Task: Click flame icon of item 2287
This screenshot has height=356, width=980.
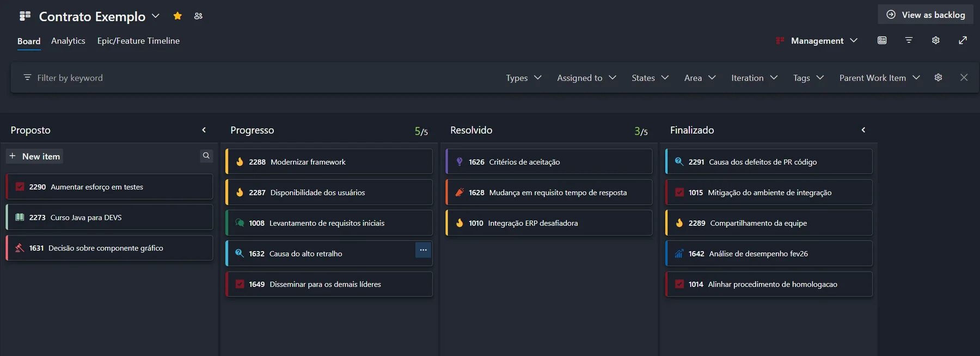Action: click(x=240, y=192)
